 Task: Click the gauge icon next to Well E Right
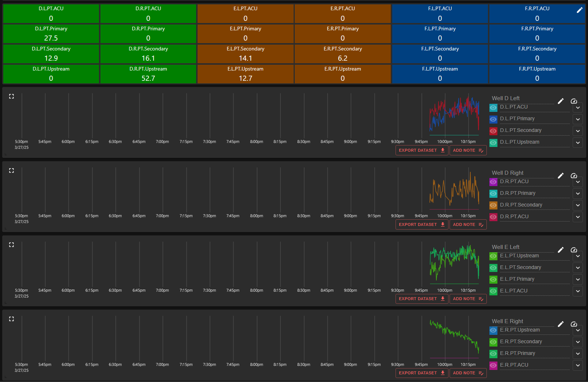[x=574, y=324]
